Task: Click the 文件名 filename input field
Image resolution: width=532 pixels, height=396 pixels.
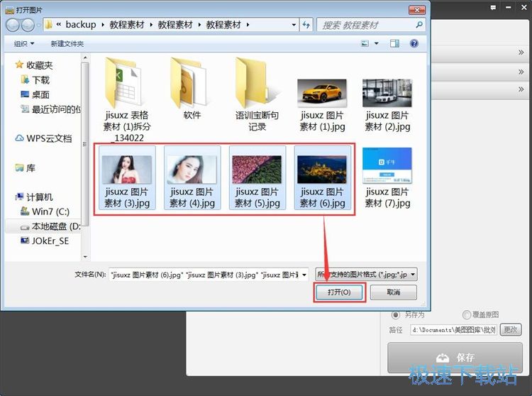Action: (x=204, y=275)
